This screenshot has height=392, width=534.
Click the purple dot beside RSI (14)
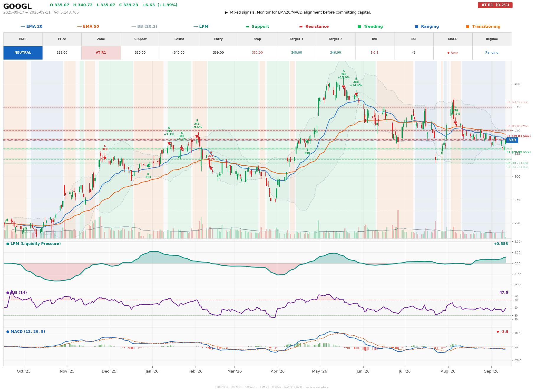click(8, 293)
